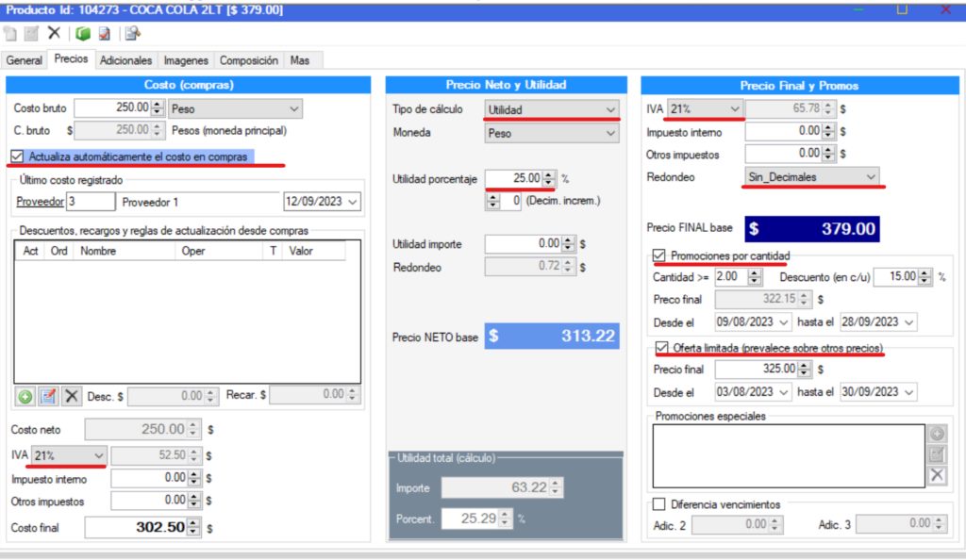966x560 pixels.
Task: Remove special promotion with X icon
Action: pos(938,475)
